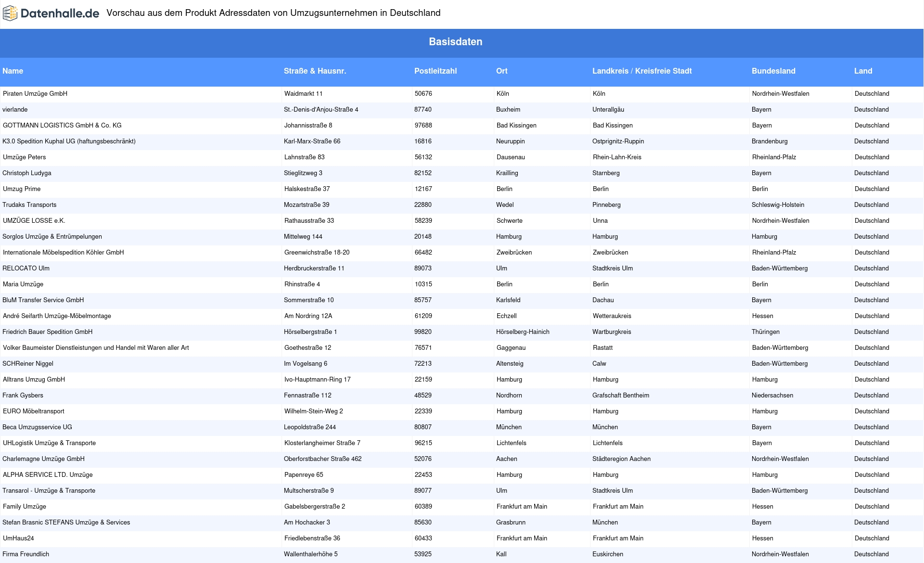
Task: Select the Umzüge Peters name cell
Action: pos(25,157)
